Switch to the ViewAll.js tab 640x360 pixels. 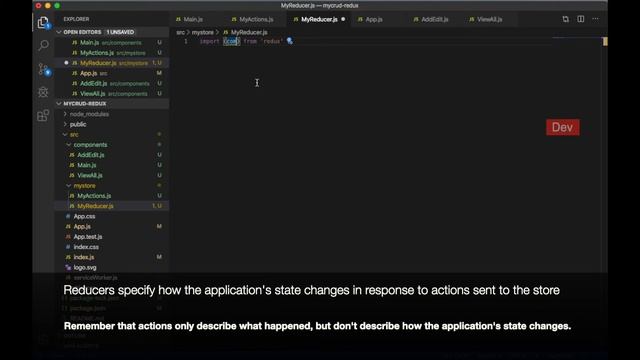[x=490, y=19]
